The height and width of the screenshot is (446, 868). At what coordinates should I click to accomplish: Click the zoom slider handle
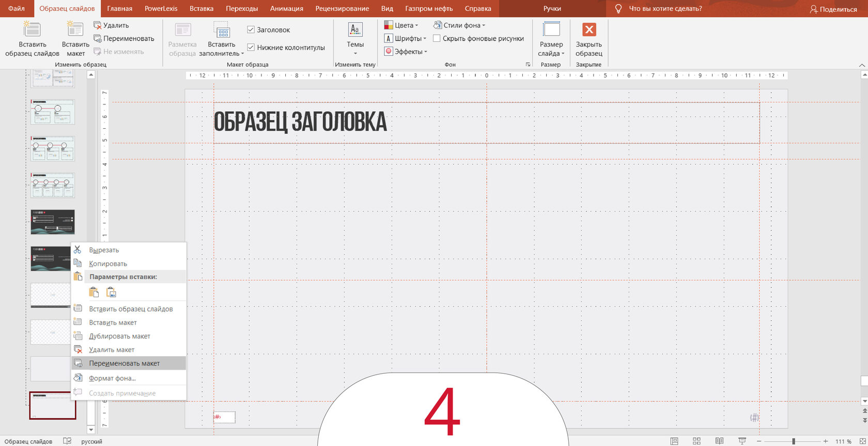coord(794,441)
